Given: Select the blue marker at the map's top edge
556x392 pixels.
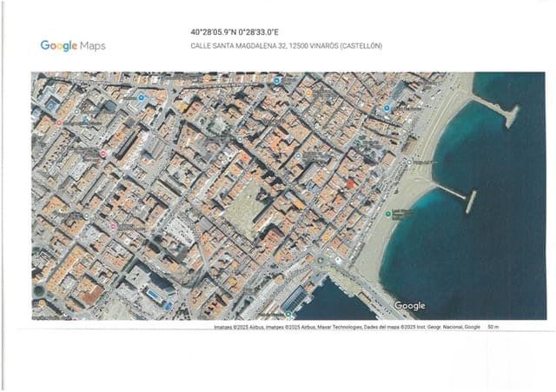Looking at the screenshot, I should point(277,81).
